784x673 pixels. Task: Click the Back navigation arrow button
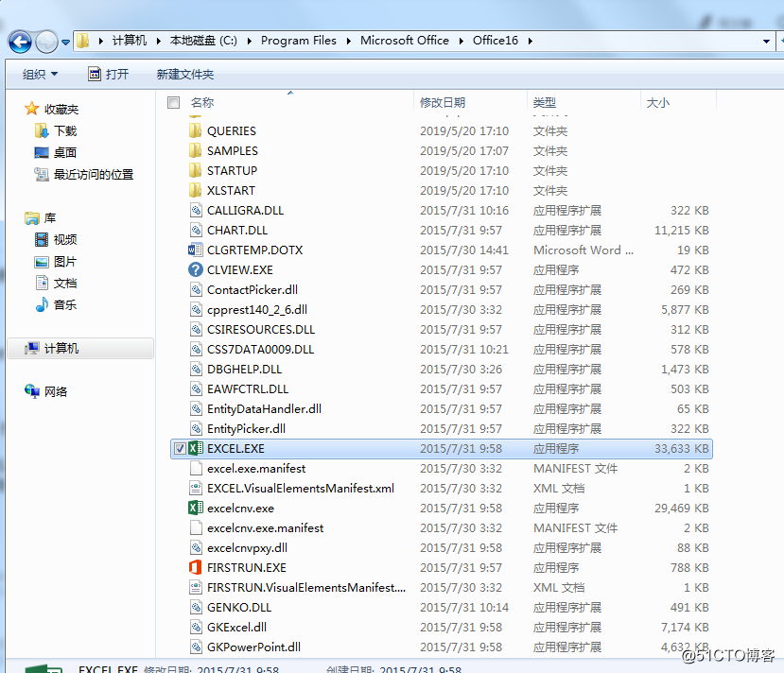coord(20,42)
